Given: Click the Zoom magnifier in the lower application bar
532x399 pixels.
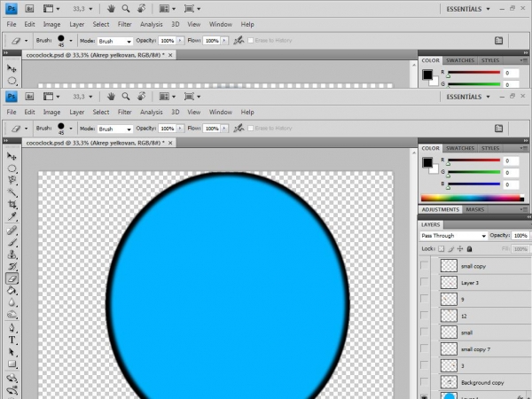Looking at the screenshot, I should click(x=126, y=97).
